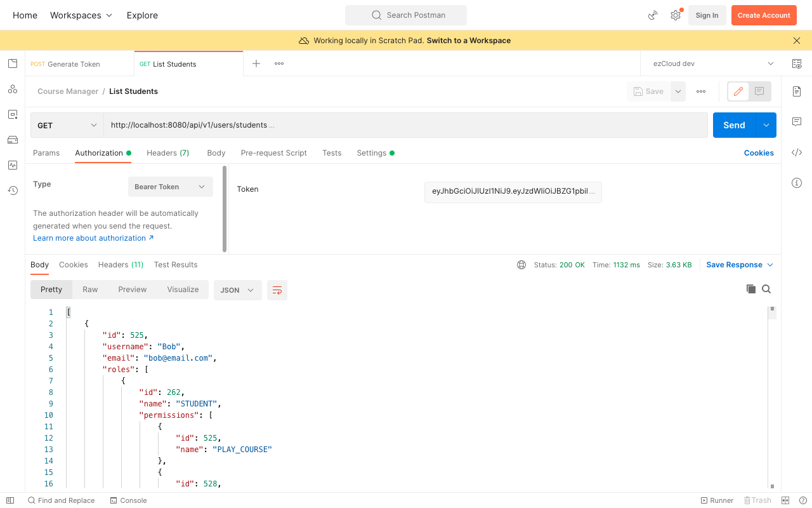
Task: Switch response view to Raw
Action: point(90,290)
